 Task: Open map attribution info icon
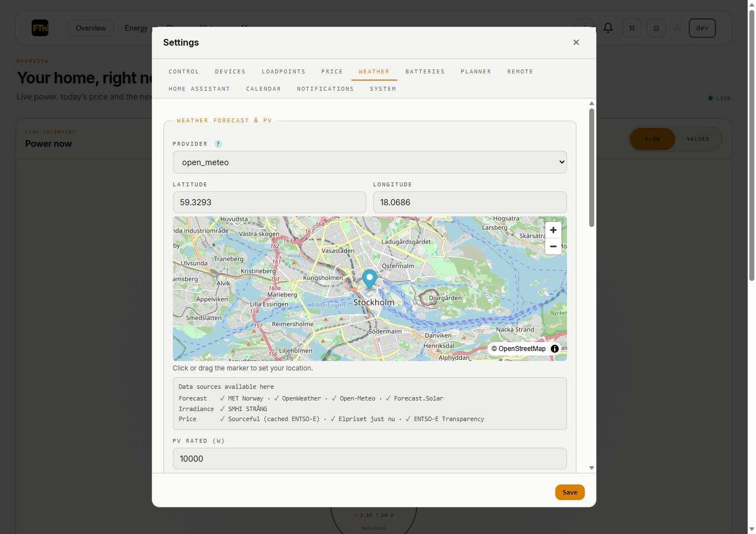(555, 349)
